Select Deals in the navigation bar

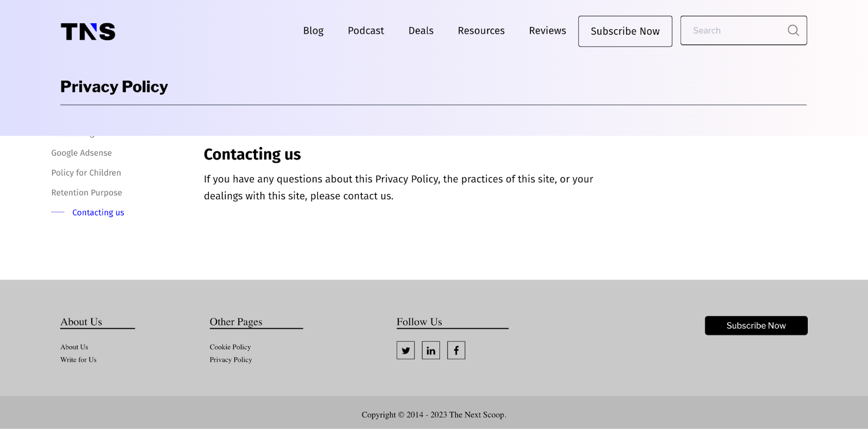421,31
